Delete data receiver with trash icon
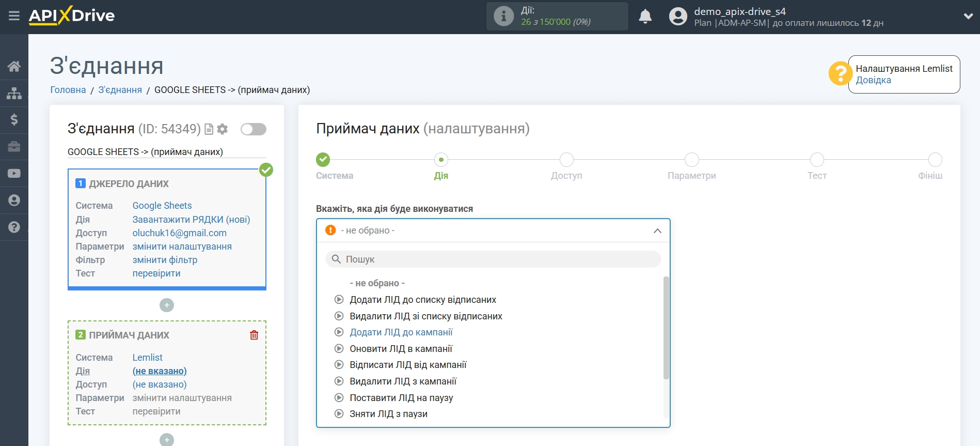 (254, 335)
